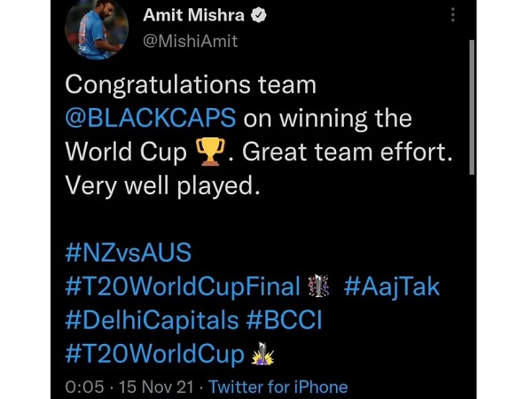Click Amit Mishra's profile avatar photo

pos(97,29)
